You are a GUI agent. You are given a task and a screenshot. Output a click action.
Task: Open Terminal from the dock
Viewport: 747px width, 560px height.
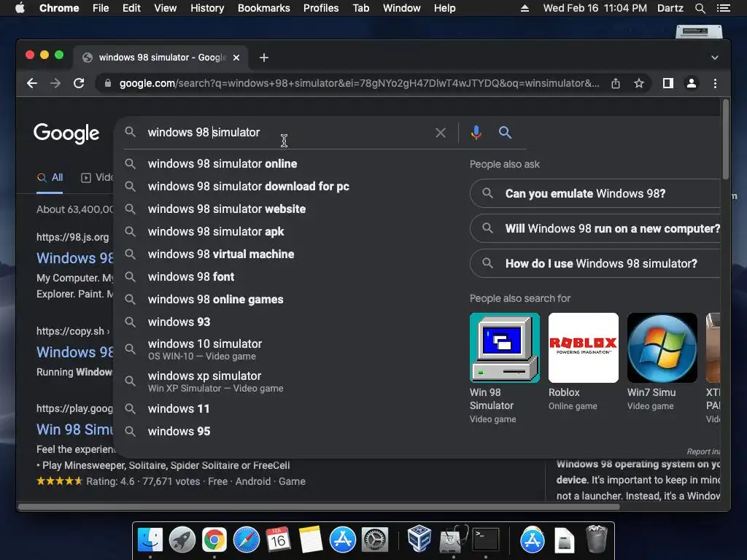485,540
